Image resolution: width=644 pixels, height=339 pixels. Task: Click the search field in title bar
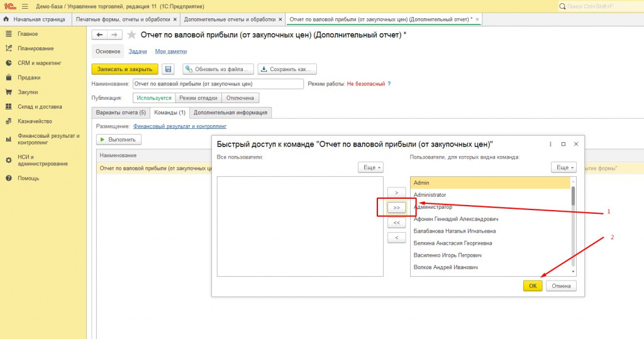(601, 6)
